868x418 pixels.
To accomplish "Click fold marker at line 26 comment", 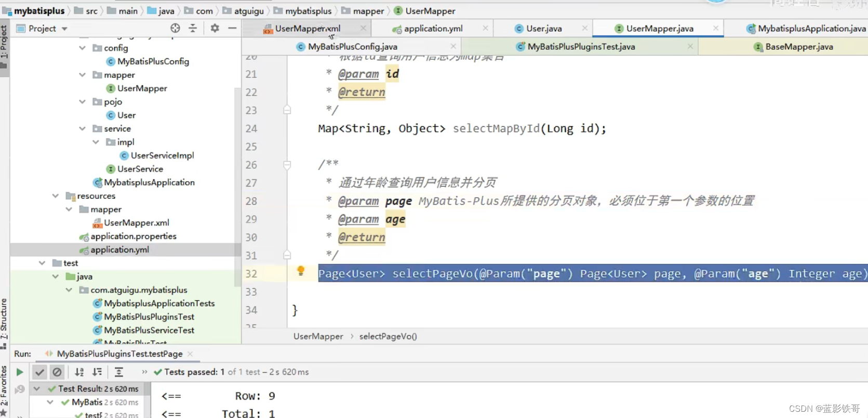I will pos(287,165).
